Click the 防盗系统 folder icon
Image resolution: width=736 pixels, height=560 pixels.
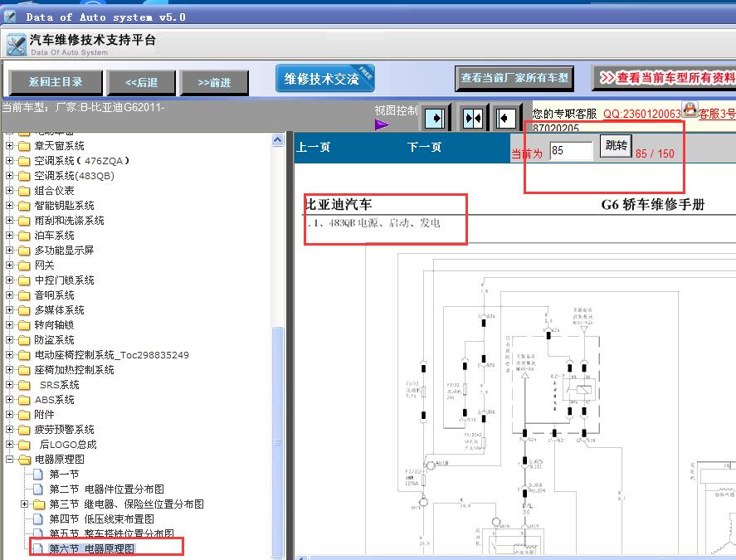pyautogui.click(x=24, y=340)
